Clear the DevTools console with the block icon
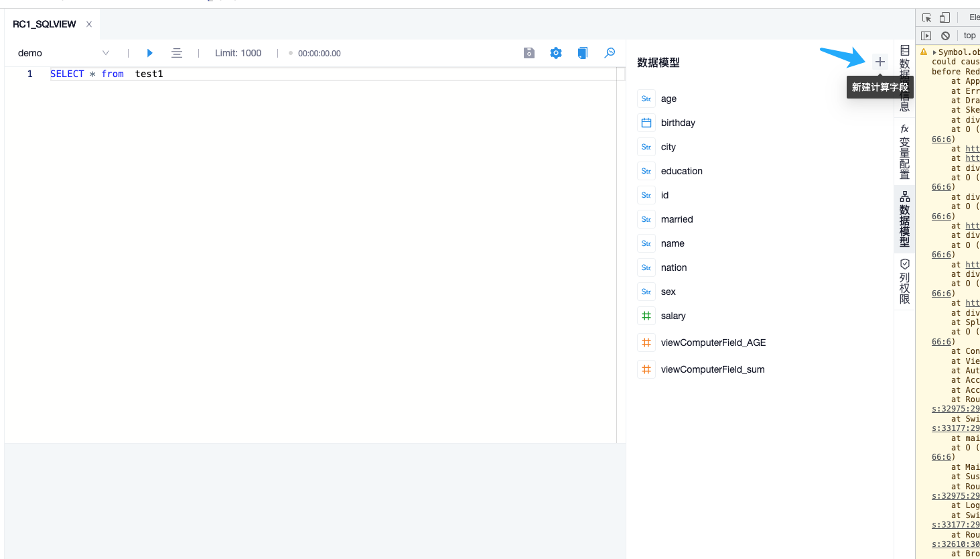 [945, 35]
